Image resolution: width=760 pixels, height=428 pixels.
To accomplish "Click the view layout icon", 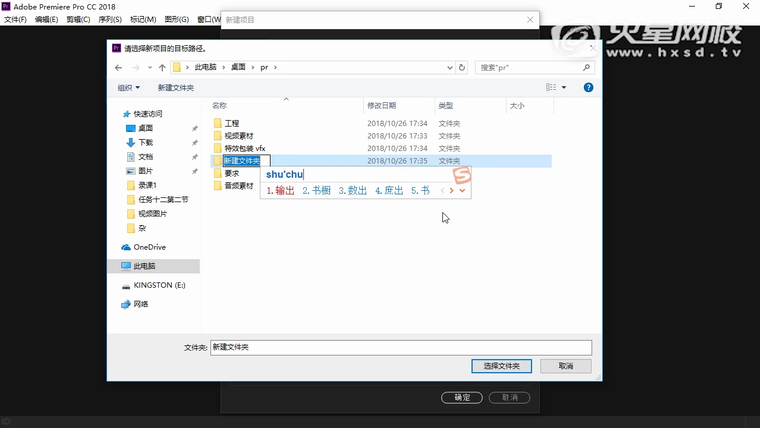I will [x=551, y=87].
